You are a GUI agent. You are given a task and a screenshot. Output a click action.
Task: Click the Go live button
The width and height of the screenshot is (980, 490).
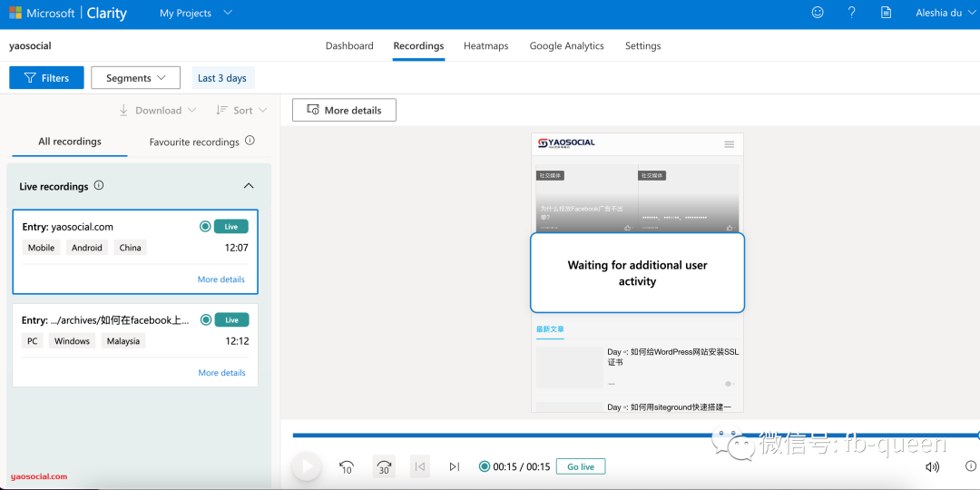coord(581,466)
